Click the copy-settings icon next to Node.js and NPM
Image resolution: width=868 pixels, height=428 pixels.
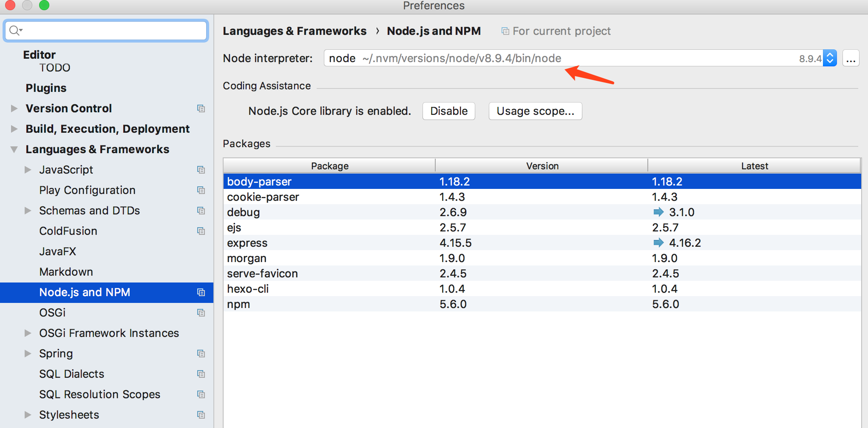click(201, 292)
